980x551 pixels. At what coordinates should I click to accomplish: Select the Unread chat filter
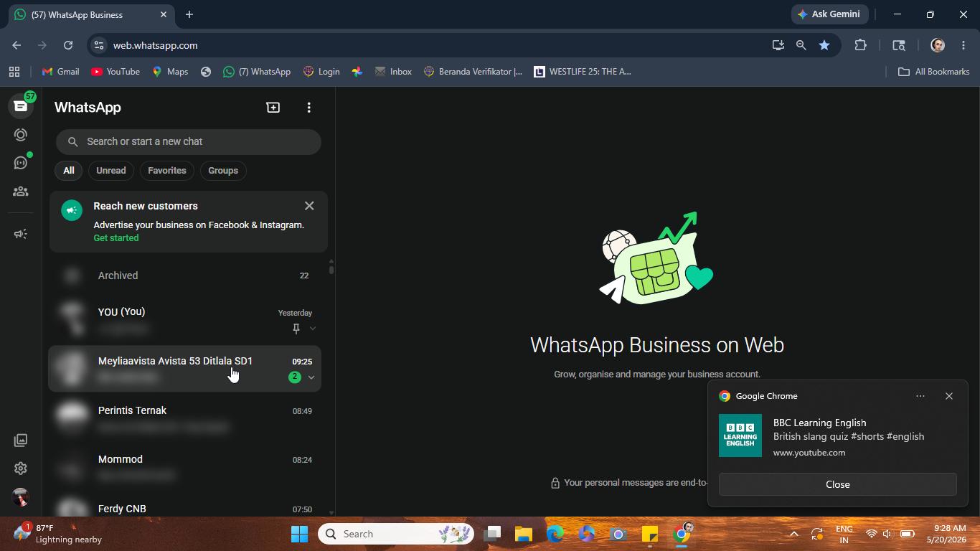pos(111,171)
